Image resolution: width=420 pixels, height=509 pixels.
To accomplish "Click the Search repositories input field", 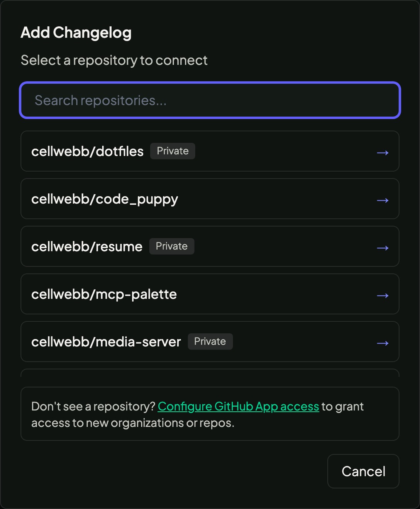I will click(210, 100).
